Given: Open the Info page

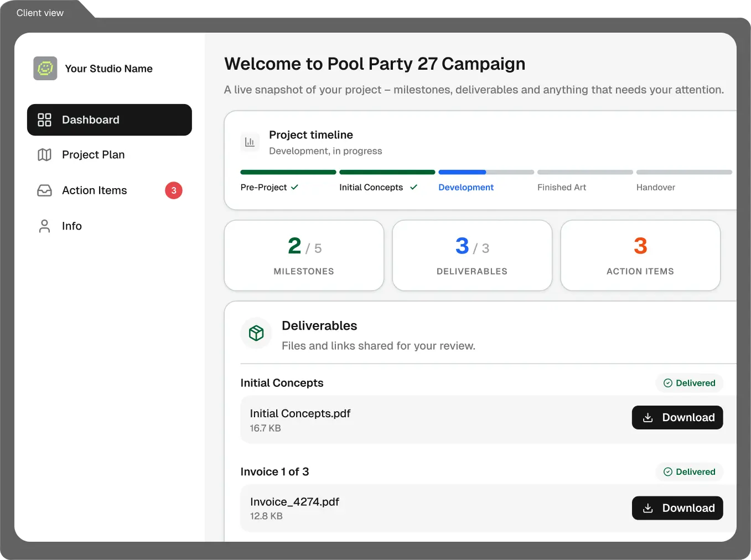Looking at the screenshot, I should tap(110, 226).
